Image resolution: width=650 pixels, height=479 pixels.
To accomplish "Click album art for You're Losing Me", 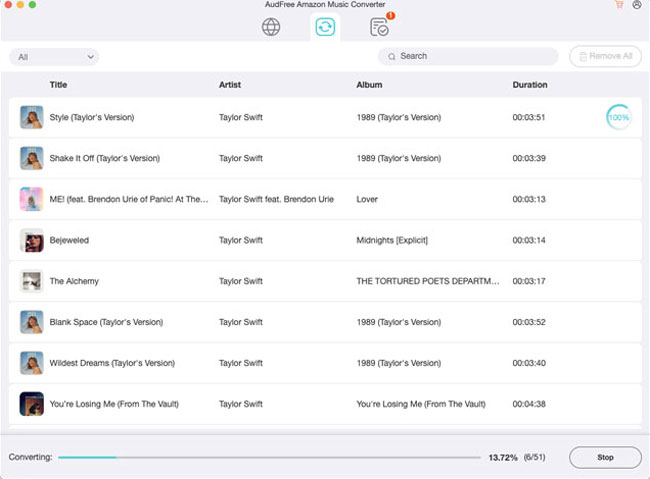I will (x=32, y=404).
